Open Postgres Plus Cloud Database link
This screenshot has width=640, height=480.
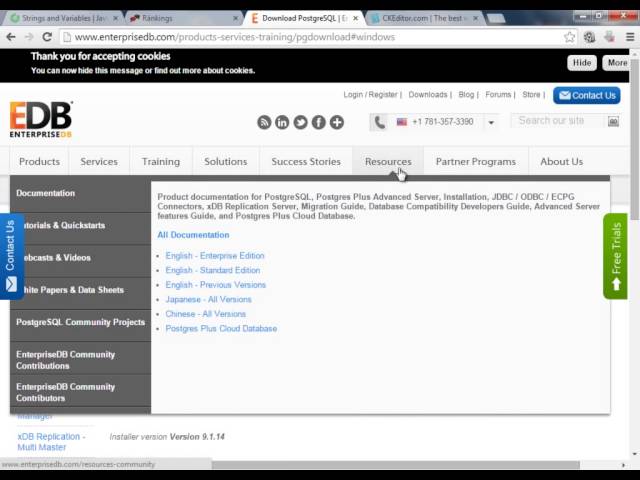[x=221, y=329]
